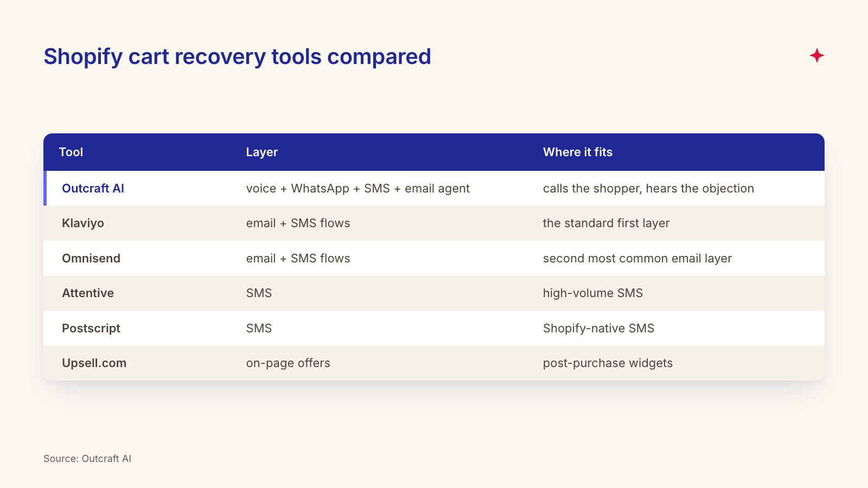The image size is (868, 488).
Task: Click 'SMS' in the Postscript row
Action: [259, 329]
